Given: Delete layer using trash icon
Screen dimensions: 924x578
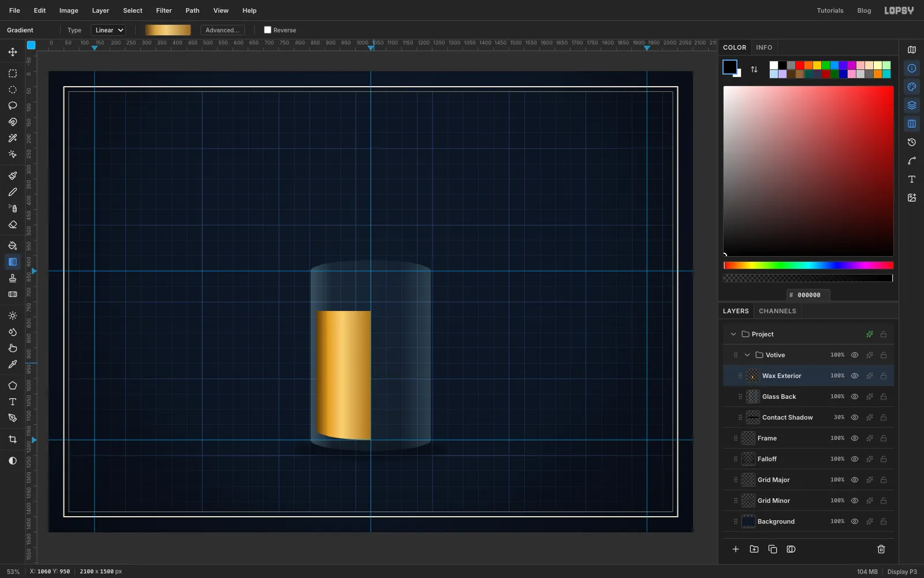Looking at the screenshot, I should [881, 549].
